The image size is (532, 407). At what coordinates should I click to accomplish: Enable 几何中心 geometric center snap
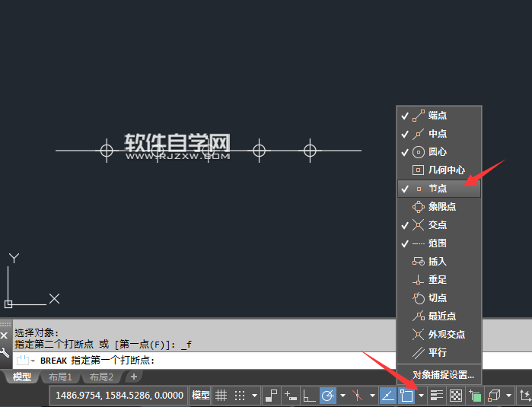tap(439, 170)
